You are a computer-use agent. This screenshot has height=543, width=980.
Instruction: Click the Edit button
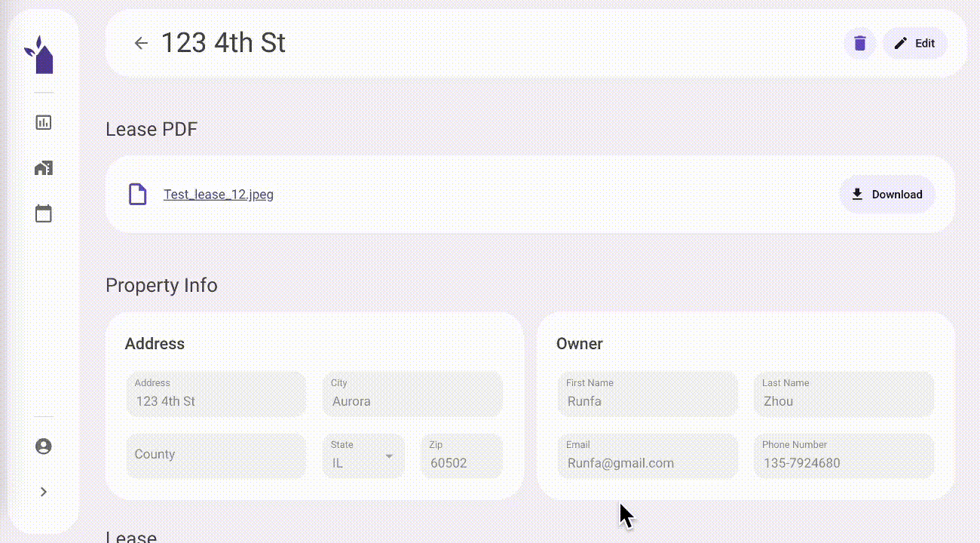[x=914, y=44]
